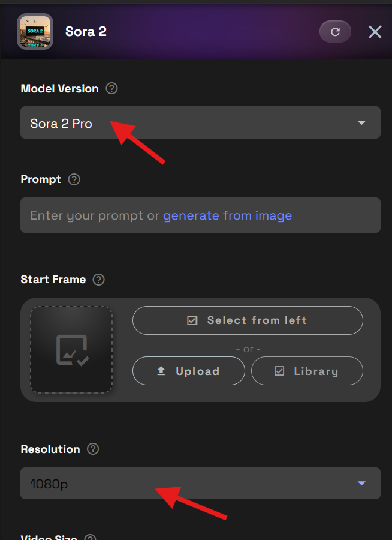This screenshot has height=540, width=392.
Task: Open Model Version help icon
Action: point(111,89)
